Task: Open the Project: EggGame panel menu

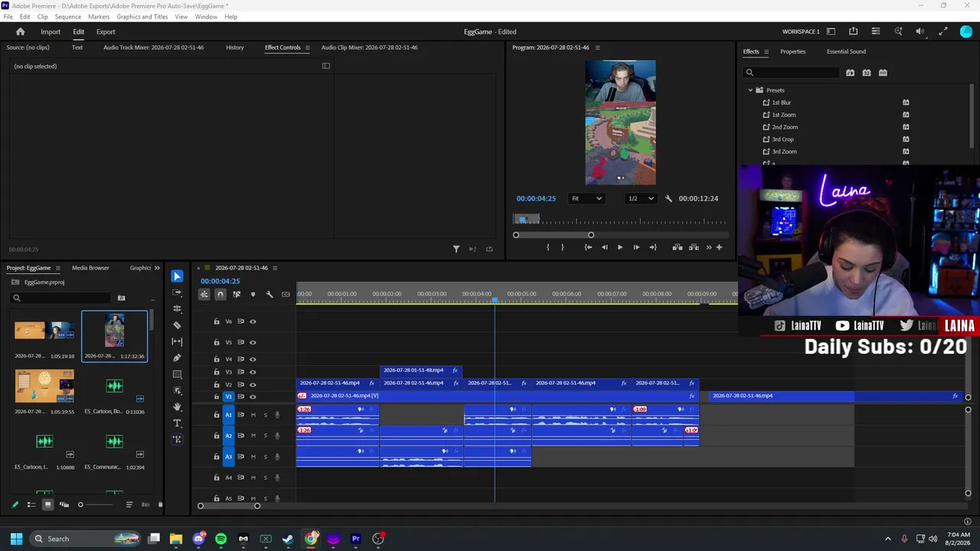Action: 57,268
